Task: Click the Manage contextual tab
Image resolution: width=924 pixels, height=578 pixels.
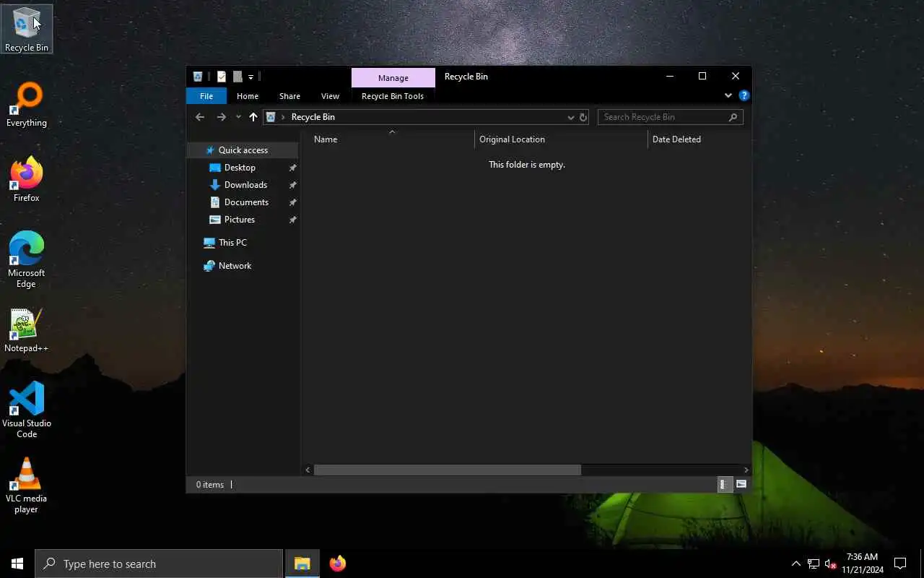Action: tap(393, 78)
